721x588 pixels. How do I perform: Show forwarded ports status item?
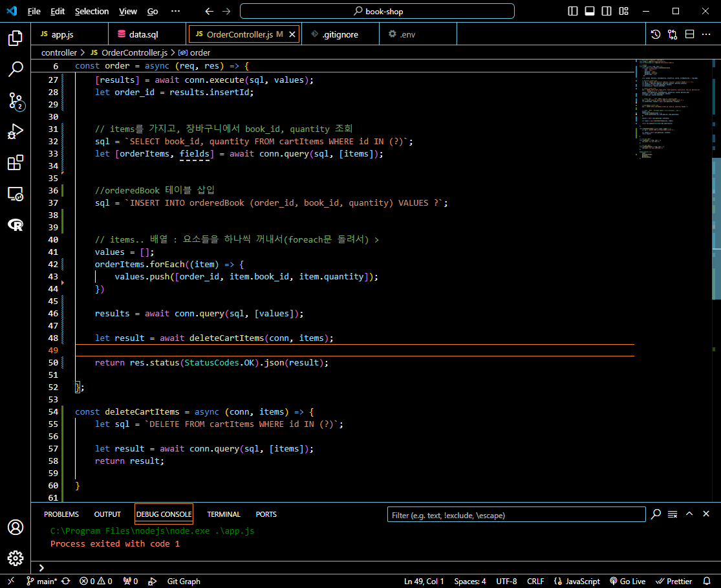(131, 581)
